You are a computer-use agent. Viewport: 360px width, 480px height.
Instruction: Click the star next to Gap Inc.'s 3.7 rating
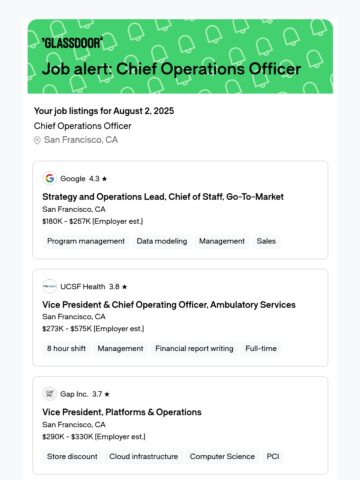click(x=107, y=394)
